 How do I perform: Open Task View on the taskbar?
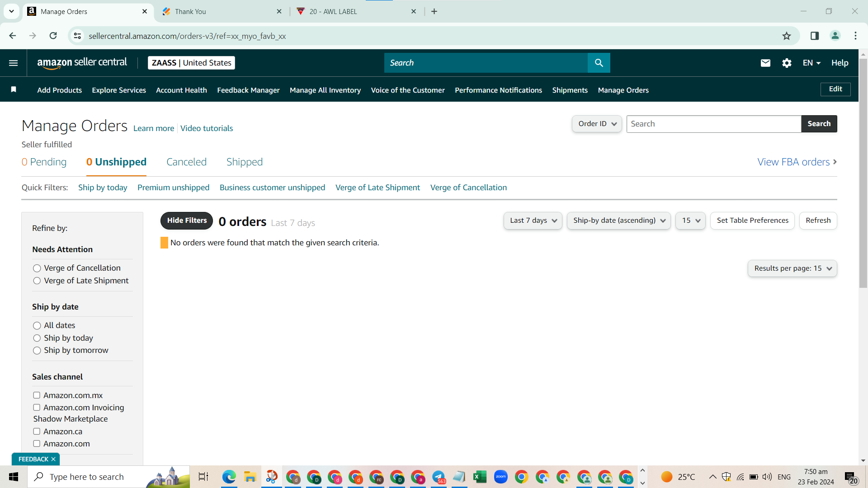click(x=203, y=477)
